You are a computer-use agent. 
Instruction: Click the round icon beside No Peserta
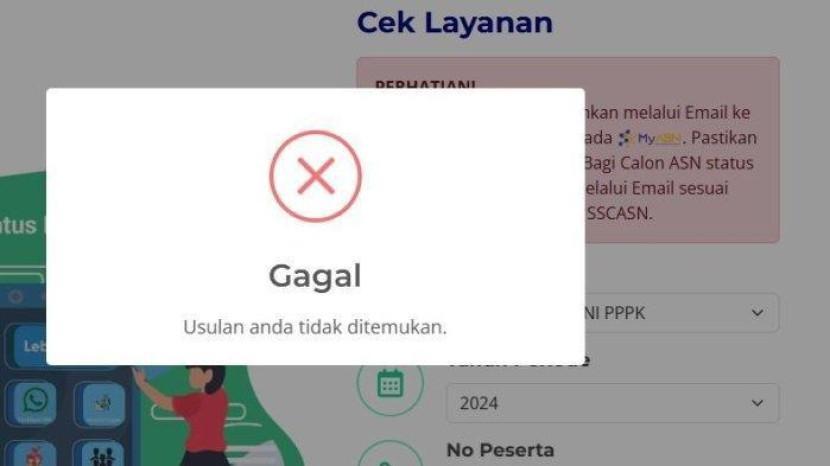pos(390,454)
